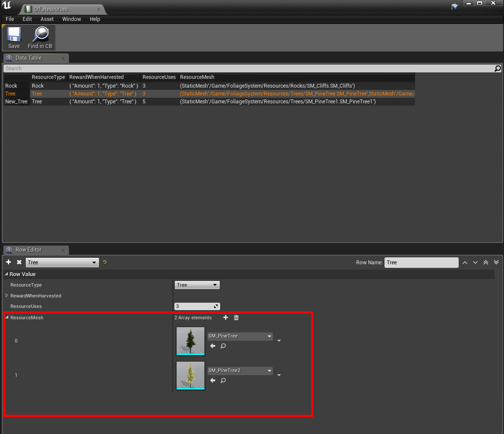Screen dimensions: 504x434
Task: Click the Save toolbar icon
Action: pyautogui.click(x=14, y=38)
